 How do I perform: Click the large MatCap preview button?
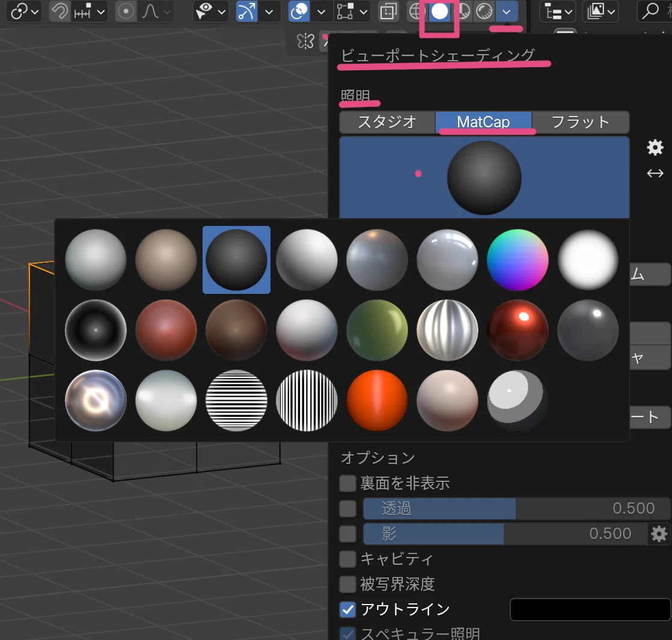coord(484,177)
